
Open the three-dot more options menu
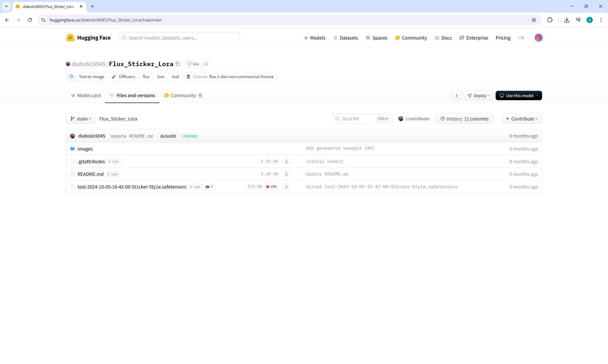[456, 96]
